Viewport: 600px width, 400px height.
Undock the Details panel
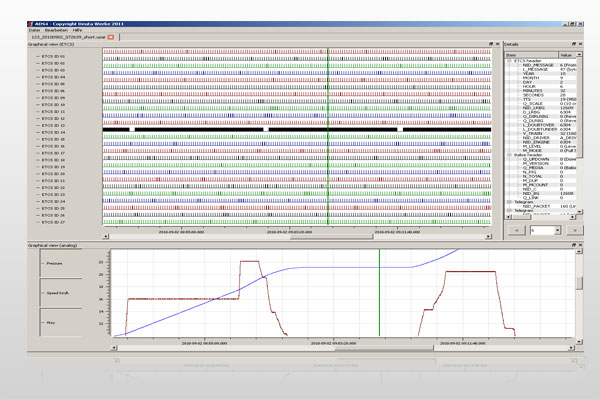574,44
